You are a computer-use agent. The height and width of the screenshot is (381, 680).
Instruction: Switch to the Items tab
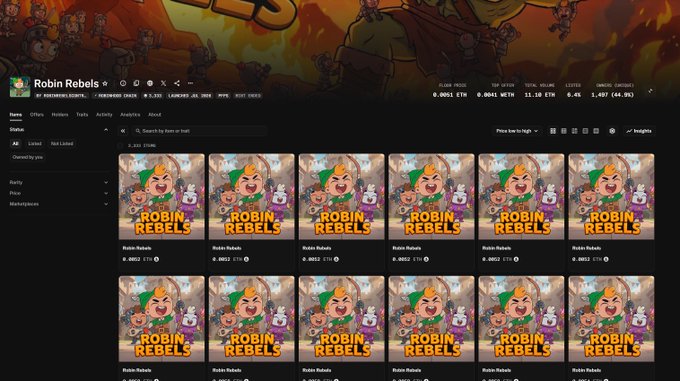(16, 115)
